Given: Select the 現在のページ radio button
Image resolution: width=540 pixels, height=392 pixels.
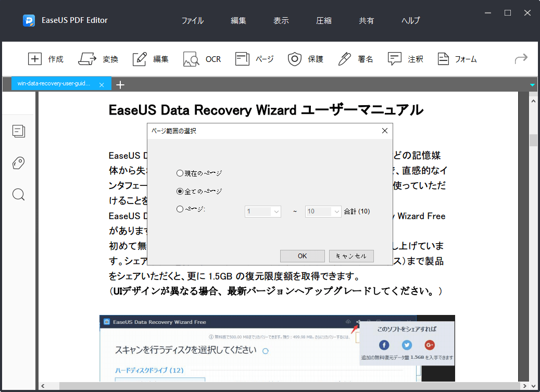Looking at the screenshot, I should [x=180, y=173].
